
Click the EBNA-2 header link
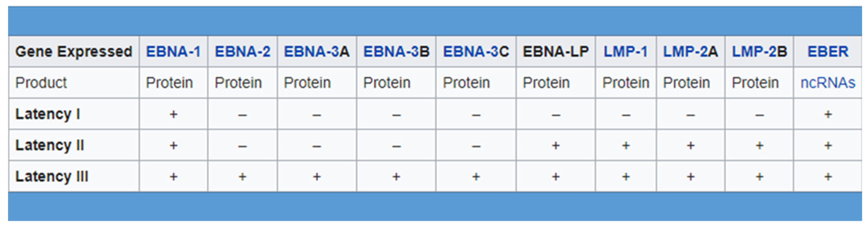[x=243, y=52]
